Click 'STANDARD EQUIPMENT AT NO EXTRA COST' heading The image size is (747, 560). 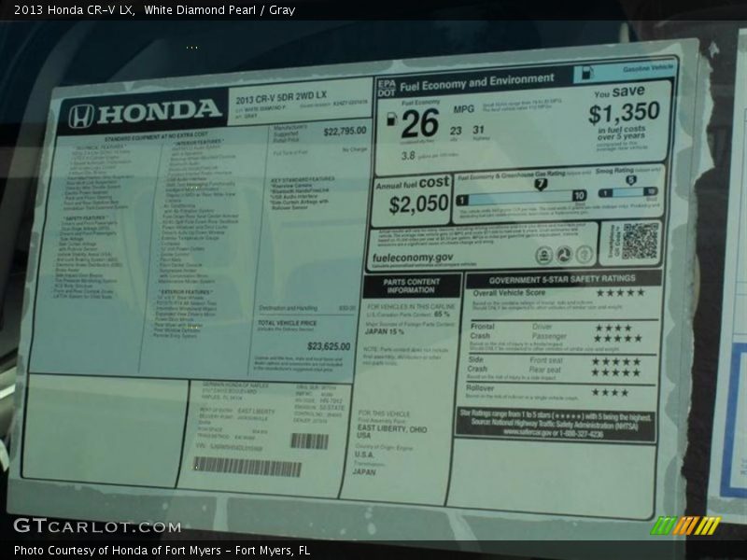pos(156,136)
